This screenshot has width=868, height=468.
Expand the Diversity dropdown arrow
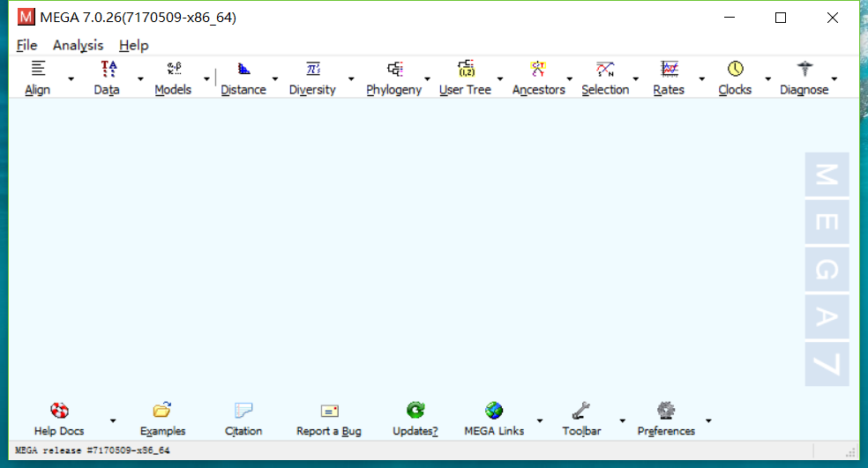pos(351,79)
